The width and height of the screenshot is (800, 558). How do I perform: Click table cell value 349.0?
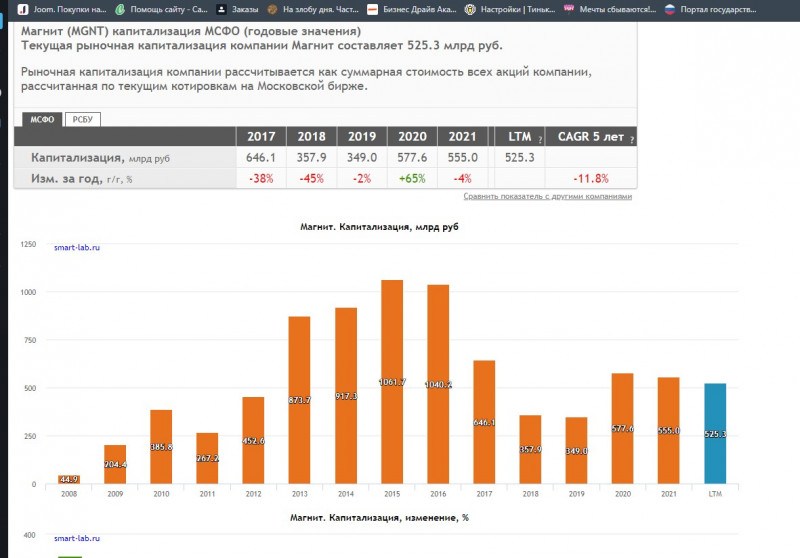pos(362,158)
